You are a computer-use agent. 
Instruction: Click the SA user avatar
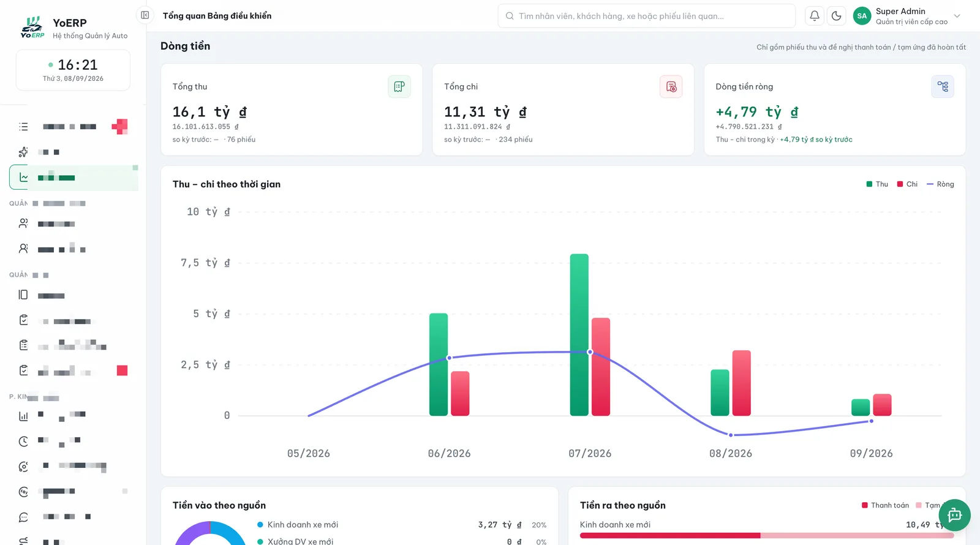pyautogui.click(x=862, y=16)
